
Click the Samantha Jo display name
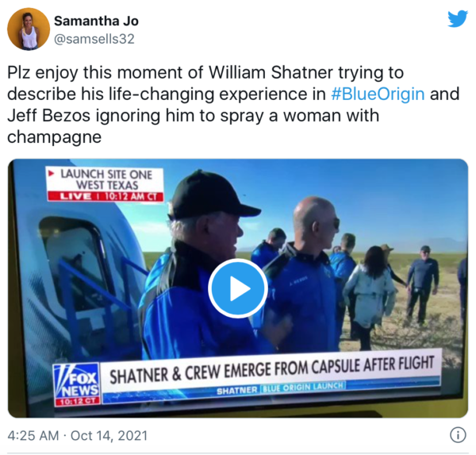(x=96, y=21)
